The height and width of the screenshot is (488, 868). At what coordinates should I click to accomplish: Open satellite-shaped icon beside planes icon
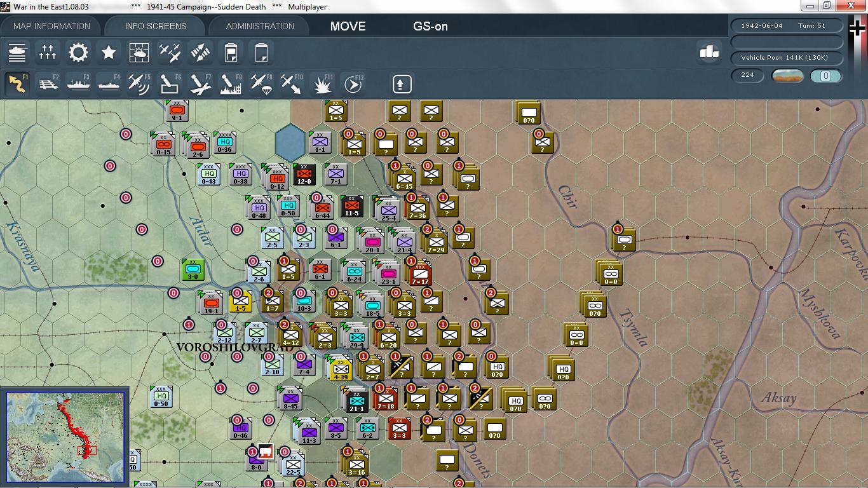pos(200,52)
